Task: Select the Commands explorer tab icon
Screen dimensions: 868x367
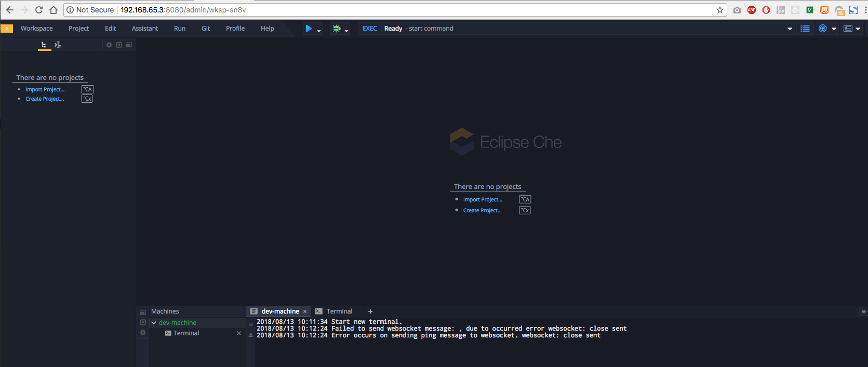Action: click(58, 45)
